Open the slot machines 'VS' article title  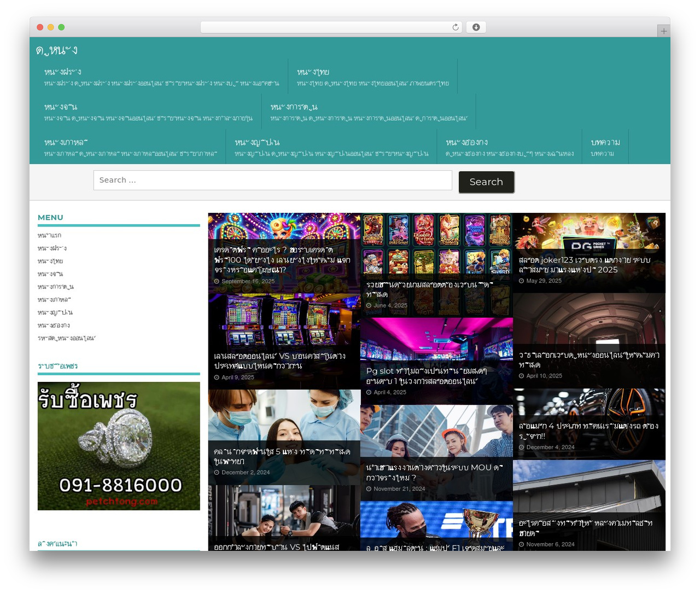(279, 361)
